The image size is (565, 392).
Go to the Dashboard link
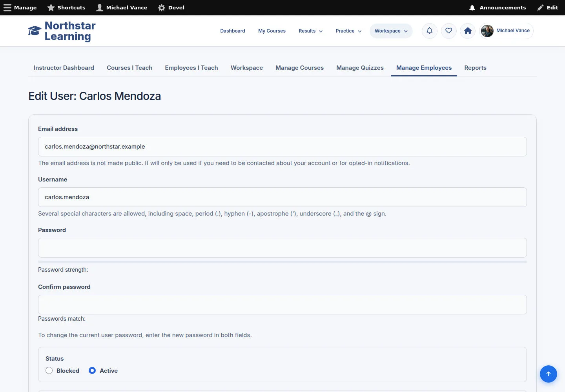pyautogui.click(x=233, y=31)
